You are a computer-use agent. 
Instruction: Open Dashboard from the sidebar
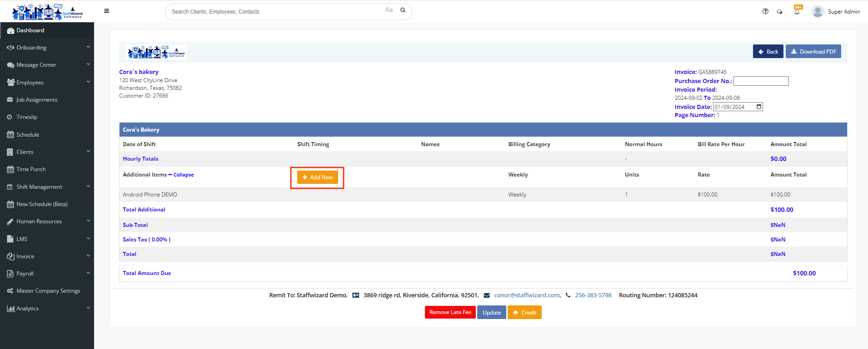(x=47, y=30)
